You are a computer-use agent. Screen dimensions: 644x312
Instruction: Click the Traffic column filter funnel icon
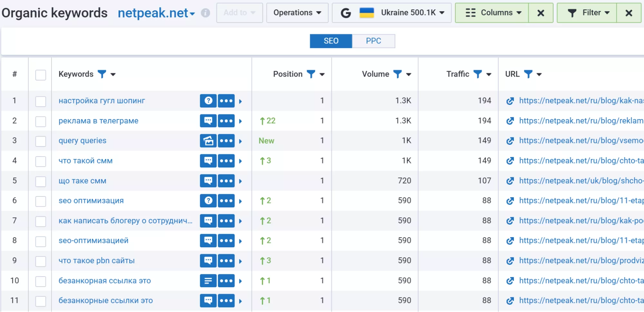tap(477, 74)
